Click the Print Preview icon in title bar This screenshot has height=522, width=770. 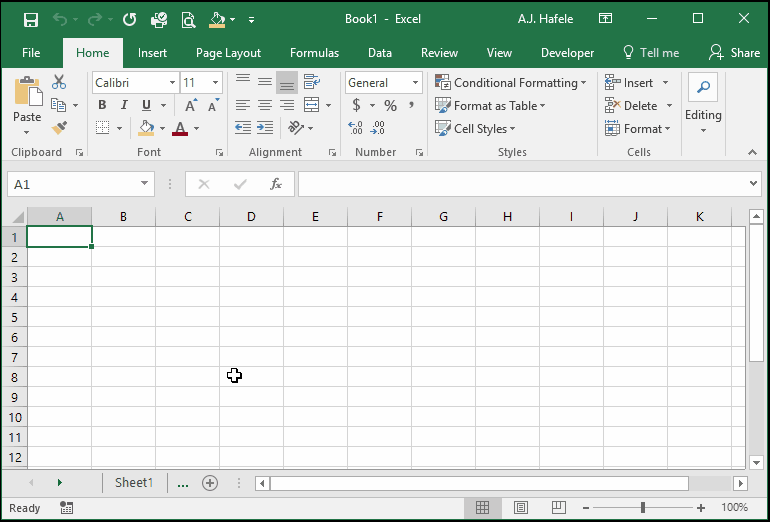pyautogui.click(x=188, y=20)
